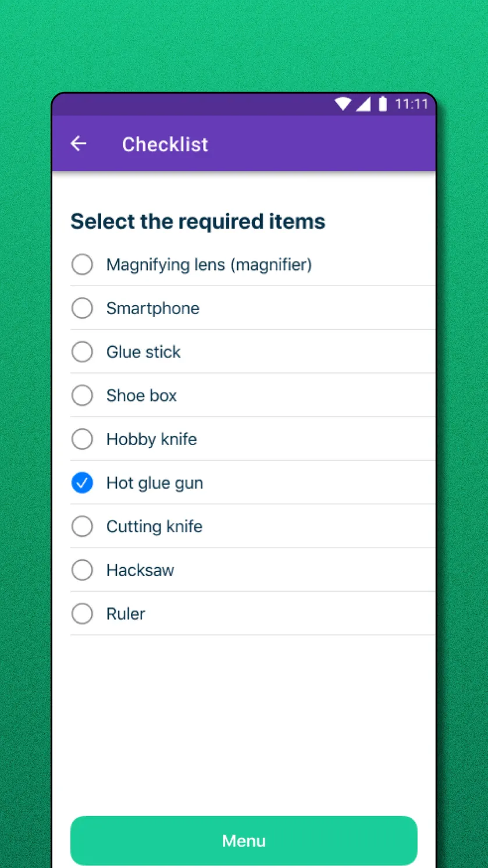Image resolution: width=488 pixels, height=868 pixels.
Task: Tap the Shoe box label text
Action: 141,396
